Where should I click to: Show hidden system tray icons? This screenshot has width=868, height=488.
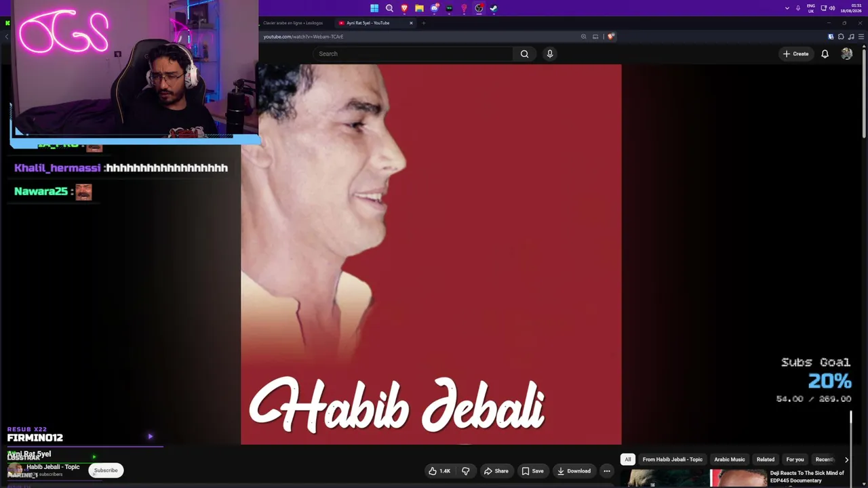click(x=787, y=8)
